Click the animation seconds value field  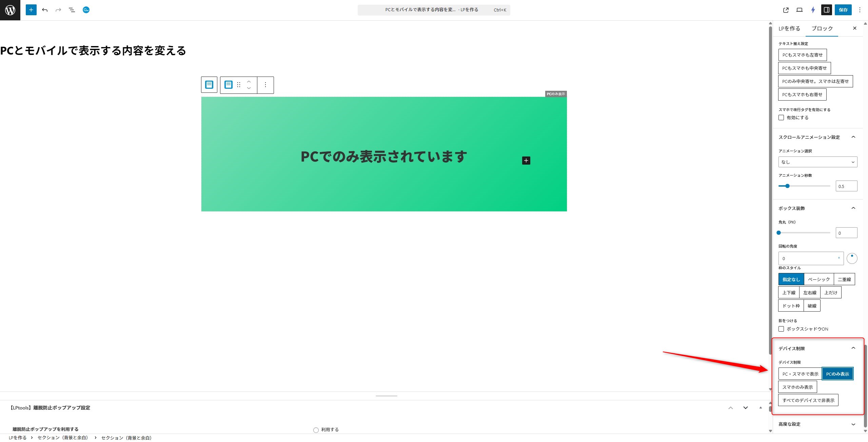click(846, 186)
